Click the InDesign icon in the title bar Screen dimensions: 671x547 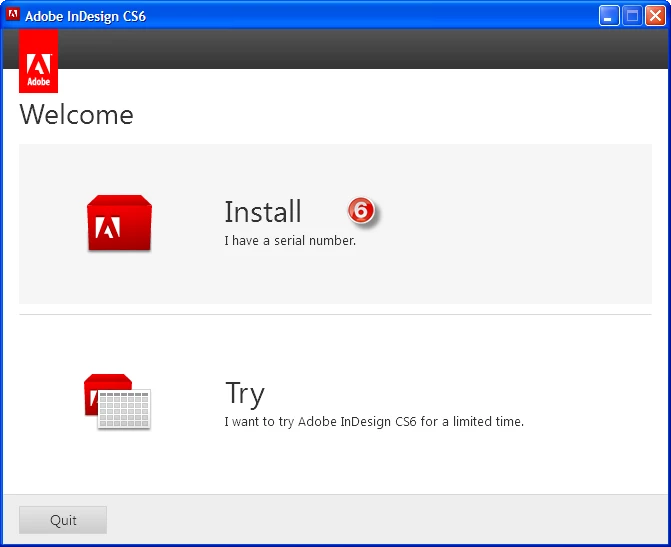click(13, 15)
